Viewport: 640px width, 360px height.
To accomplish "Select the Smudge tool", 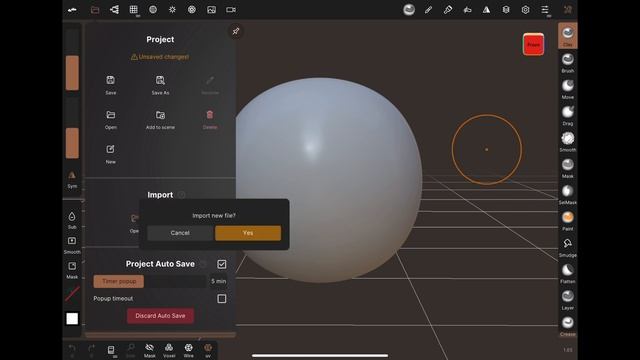I will [x=568, y=247].
